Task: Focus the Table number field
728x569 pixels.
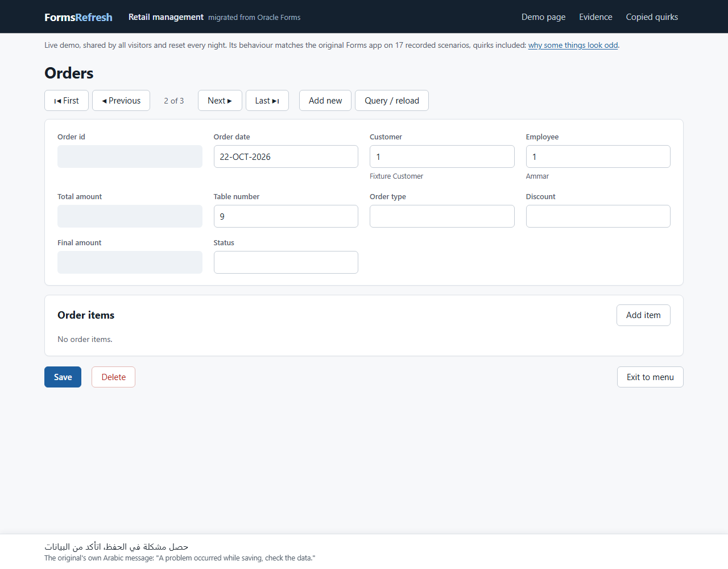Action: 286,216
